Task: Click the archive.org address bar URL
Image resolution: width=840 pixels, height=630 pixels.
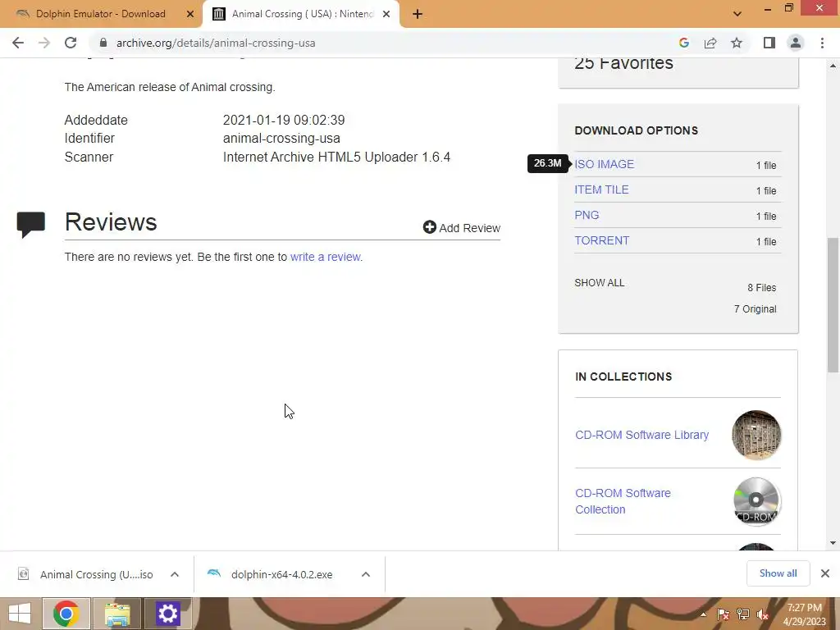Action: pos(216,43)
